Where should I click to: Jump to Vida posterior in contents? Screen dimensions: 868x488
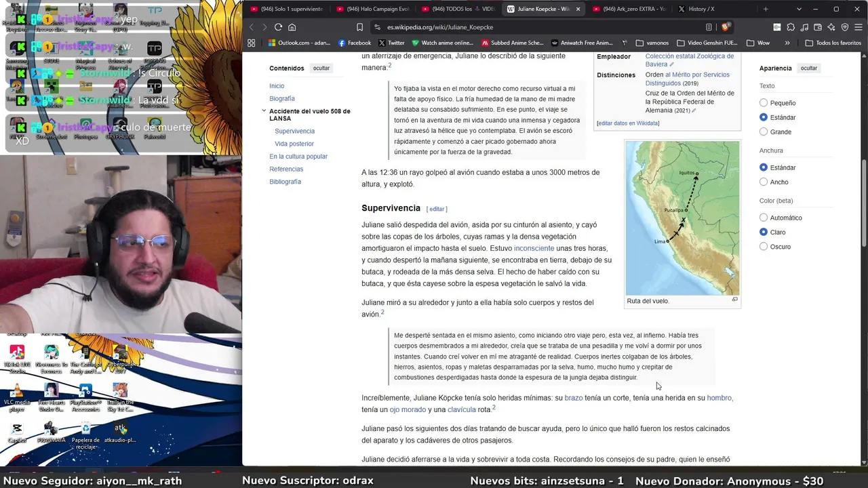coord(294,144)
